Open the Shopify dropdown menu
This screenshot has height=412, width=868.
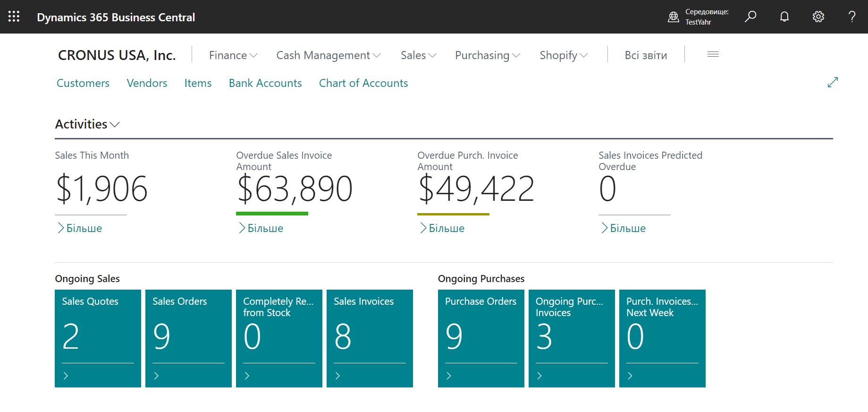tap(564, 55)
